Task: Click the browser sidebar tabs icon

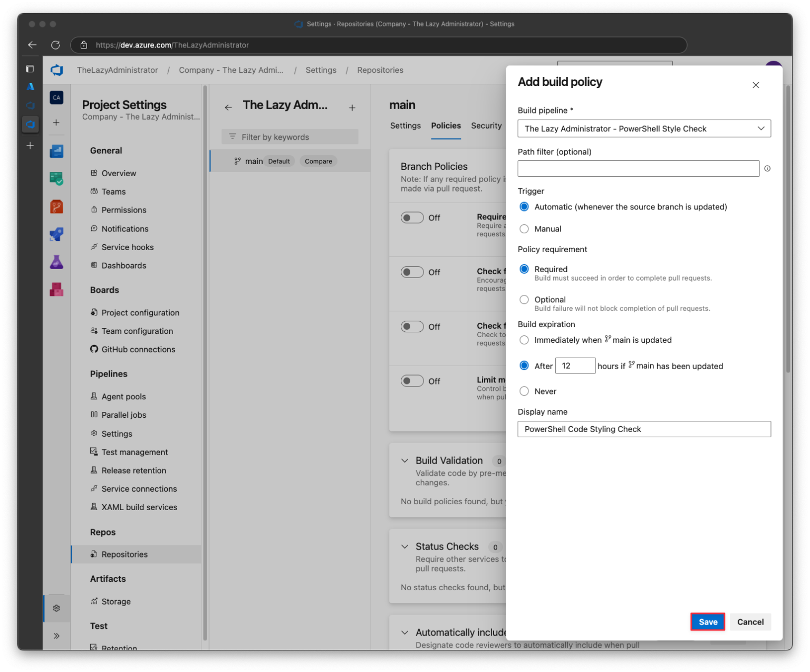Action: pyautogui.click(x=30, y=69)
